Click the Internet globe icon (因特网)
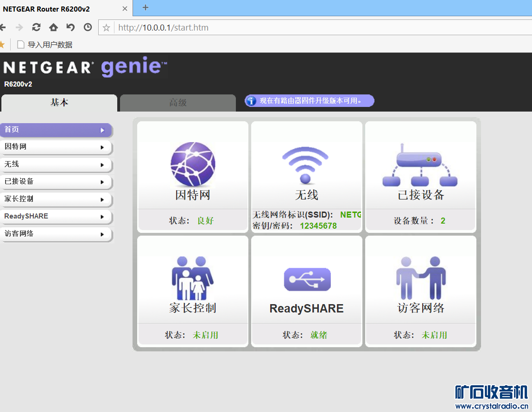 [193, 164]
